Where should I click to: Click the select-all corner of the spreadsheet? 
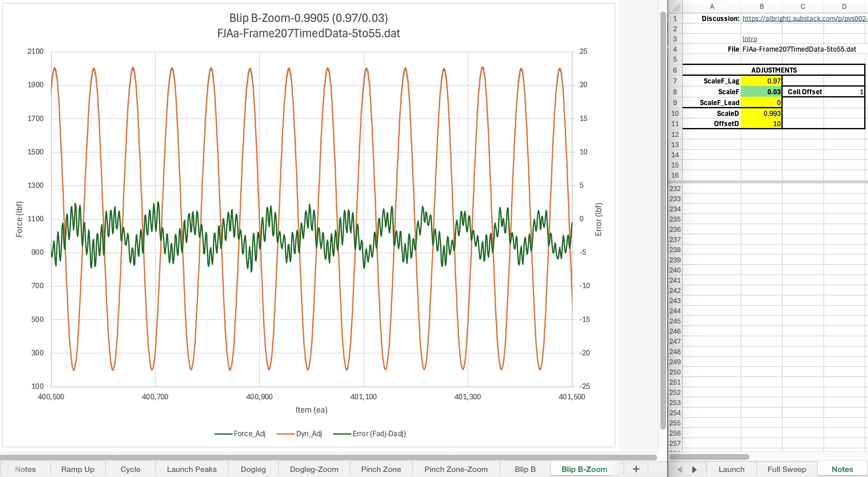coord(675,6)
